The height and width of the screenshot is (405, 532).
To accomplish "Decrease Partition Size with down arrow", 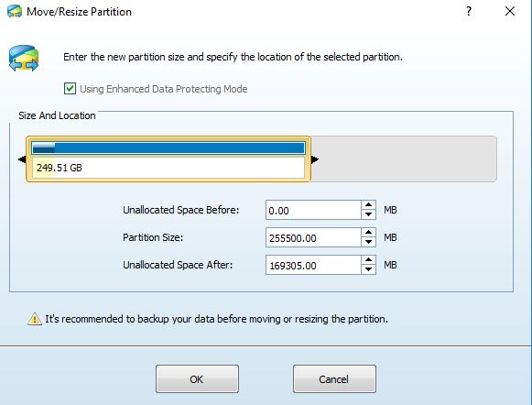I will click(368, 242).
